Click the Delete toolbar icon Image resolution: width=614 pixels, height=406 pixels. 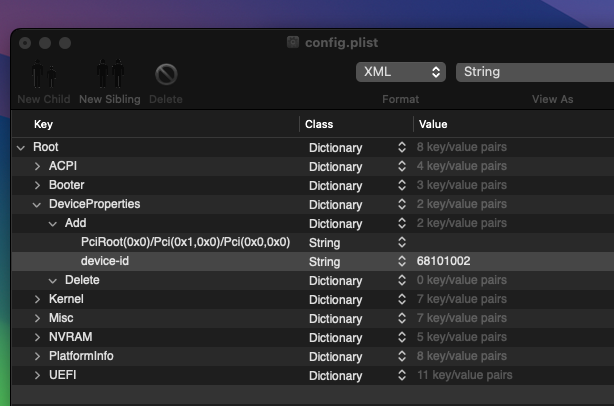166,74
